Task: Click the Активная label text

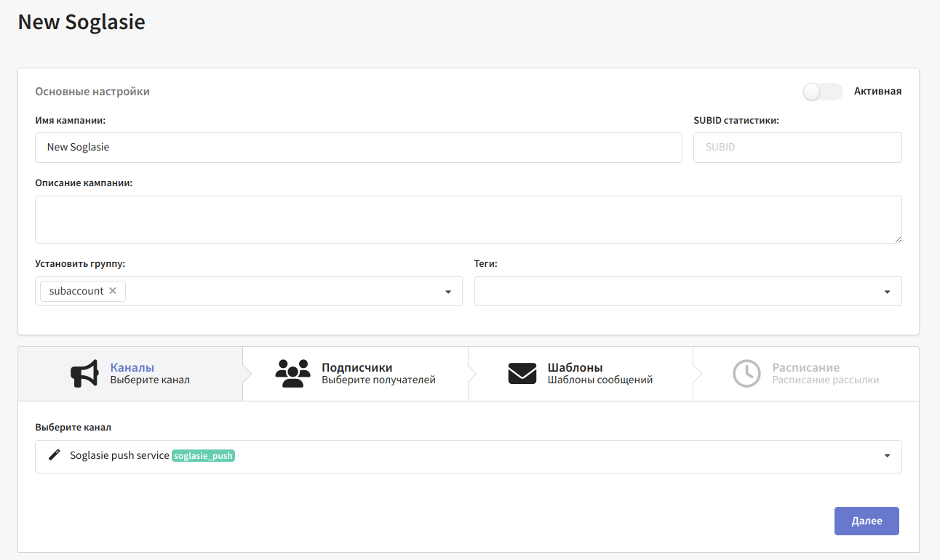Action: (x=877, y=92)
